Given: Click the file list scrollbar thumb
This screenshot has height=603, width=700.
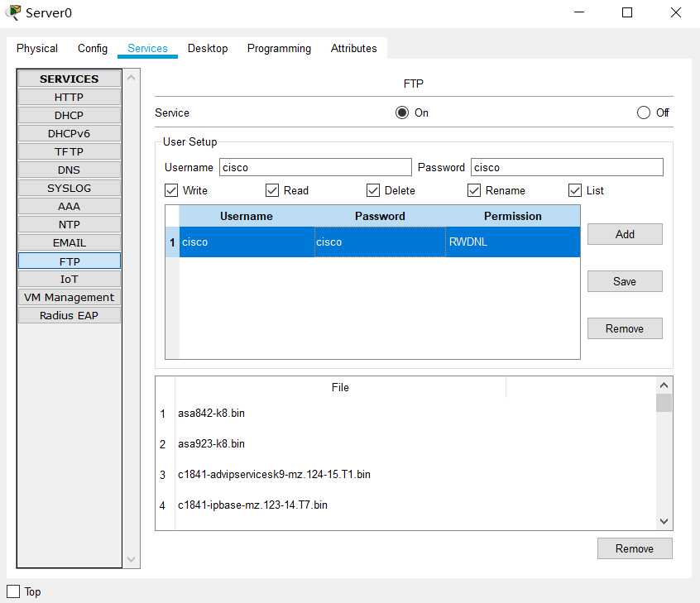Looking at the screenshot, I should tap(664, 403).
